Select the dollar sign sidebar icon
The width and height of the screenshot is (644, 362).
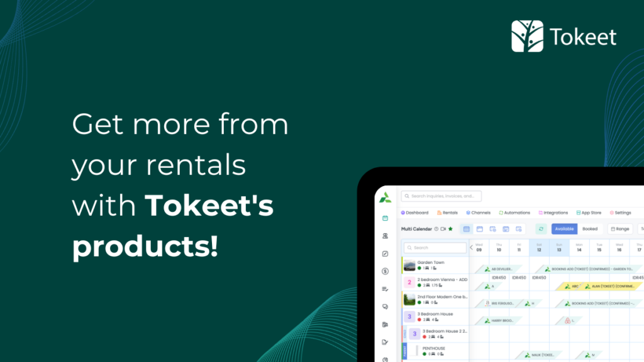385,271
